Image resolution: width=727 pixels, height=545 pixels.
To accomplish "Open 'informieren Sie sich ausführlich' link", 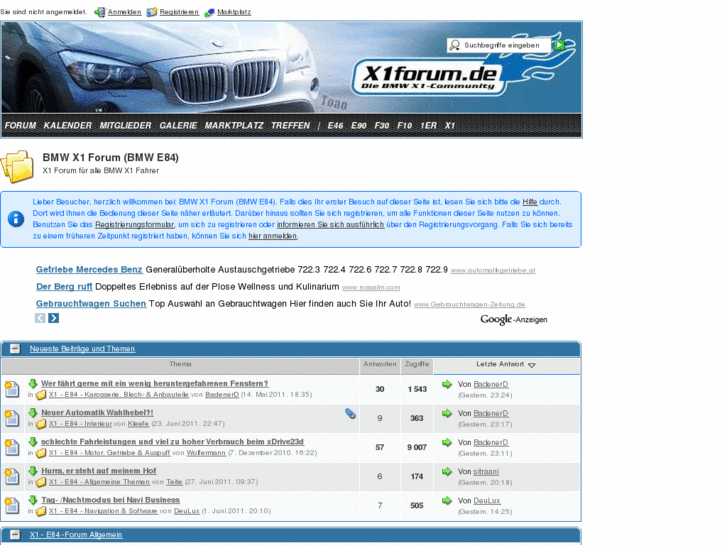I will [331, 224].
